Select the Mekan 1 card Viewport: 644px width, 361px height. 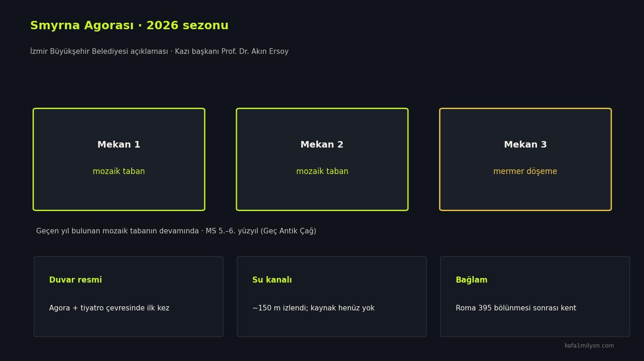tap(119, 160)
